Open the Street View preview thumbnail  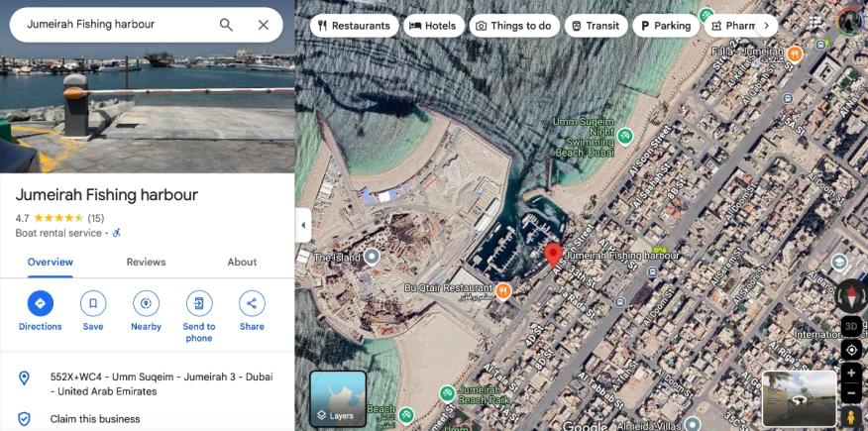(x=800, y=398)
